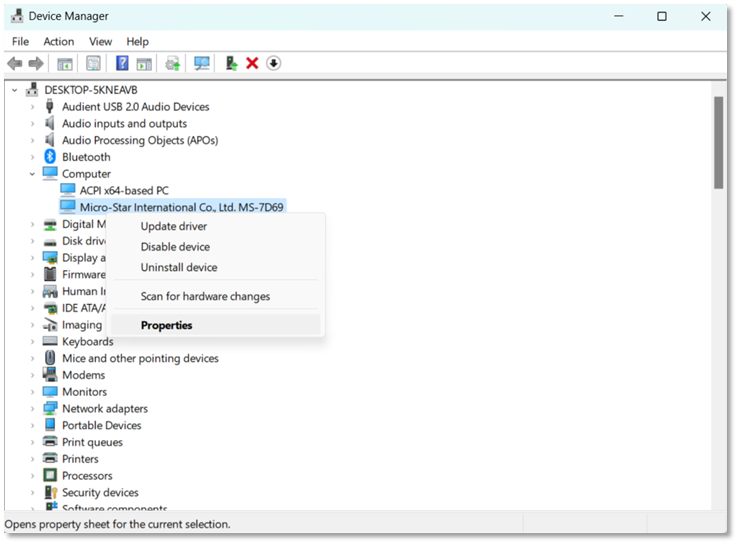Screen dimensions: 738x544
Task: Click the Modems category icon
Action: [50, 375]
